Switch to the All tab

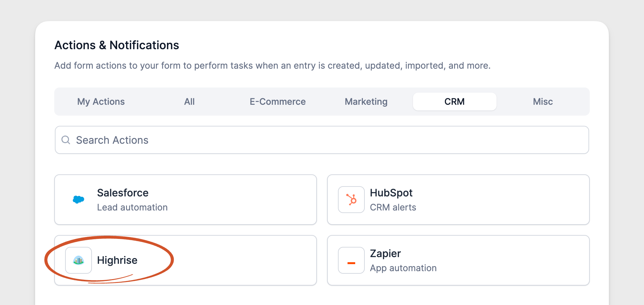[189, 102]
